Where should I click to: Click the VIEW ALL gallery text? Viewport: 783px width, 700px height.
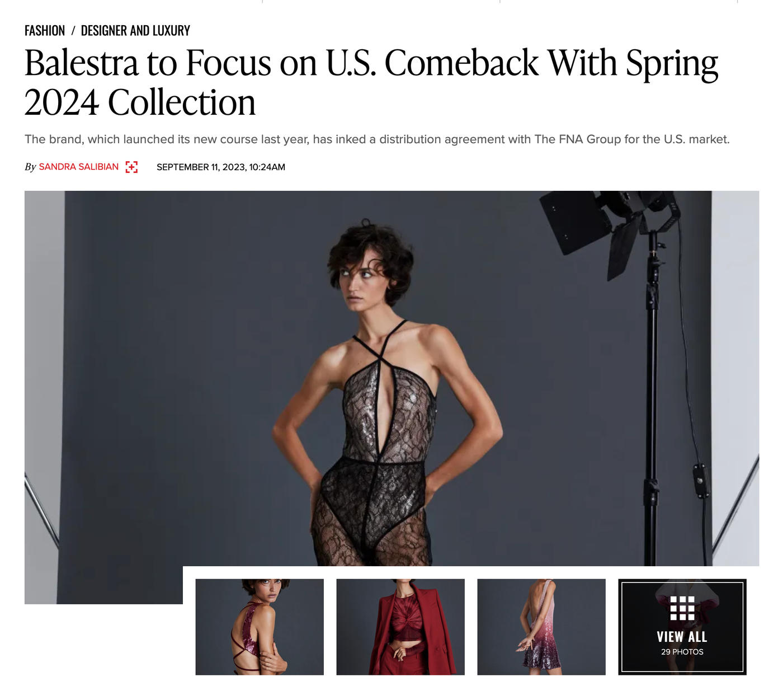pyautogui.click(x=682, y=637)
